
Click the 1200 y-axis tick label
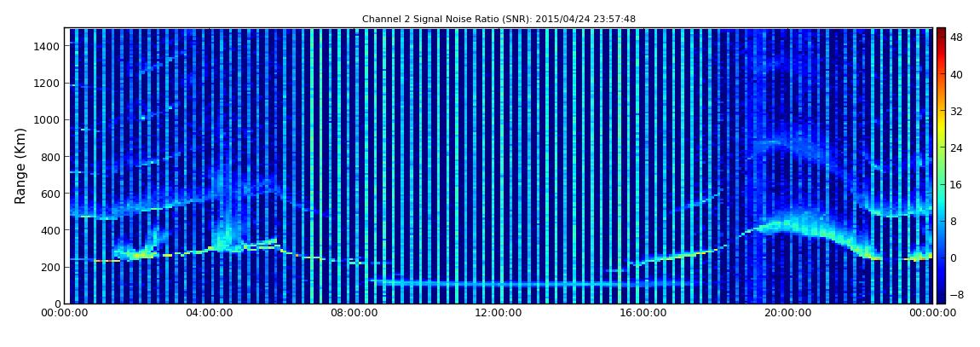click(48, 84)
